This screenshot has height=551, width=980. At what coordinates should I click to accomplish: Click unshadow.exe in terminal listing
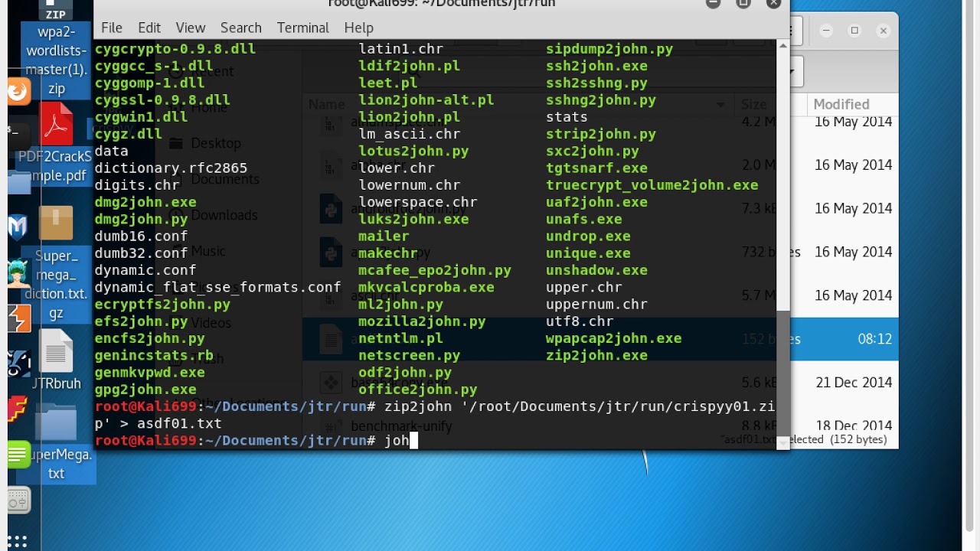point(596,270)
